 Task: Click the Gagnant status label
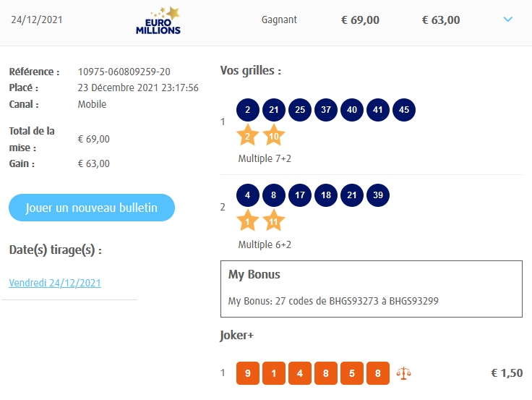(279, 20)
